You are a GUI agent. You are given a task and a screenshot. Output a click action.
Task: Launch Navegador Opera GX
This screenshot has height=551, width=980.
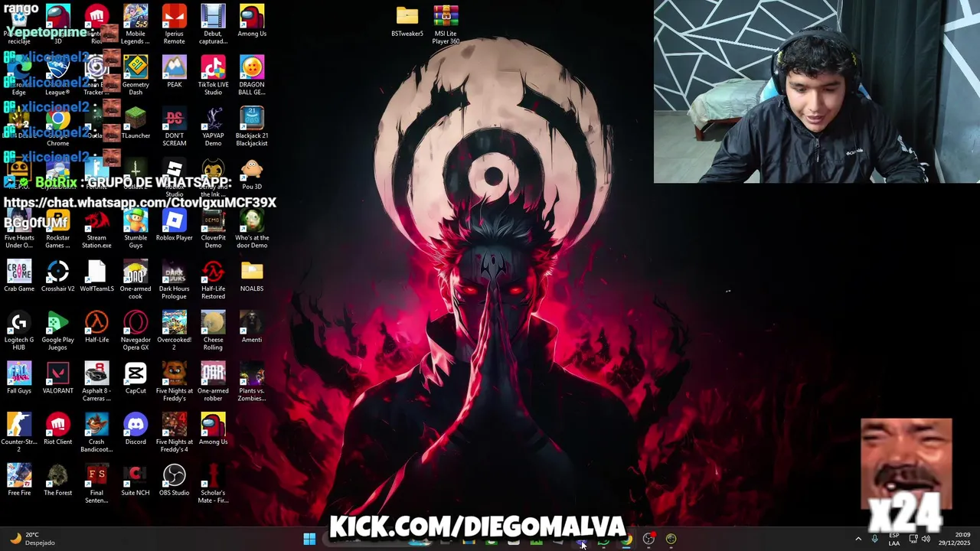point(136,331)
